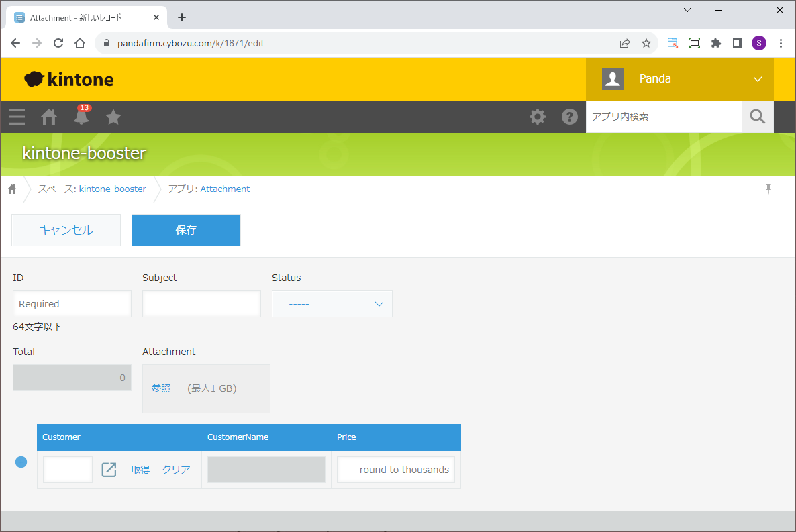Open Customer lookup record in new window icon
Image resolution: width=796 pixels, height=532 pixels.
coord(109,470)
